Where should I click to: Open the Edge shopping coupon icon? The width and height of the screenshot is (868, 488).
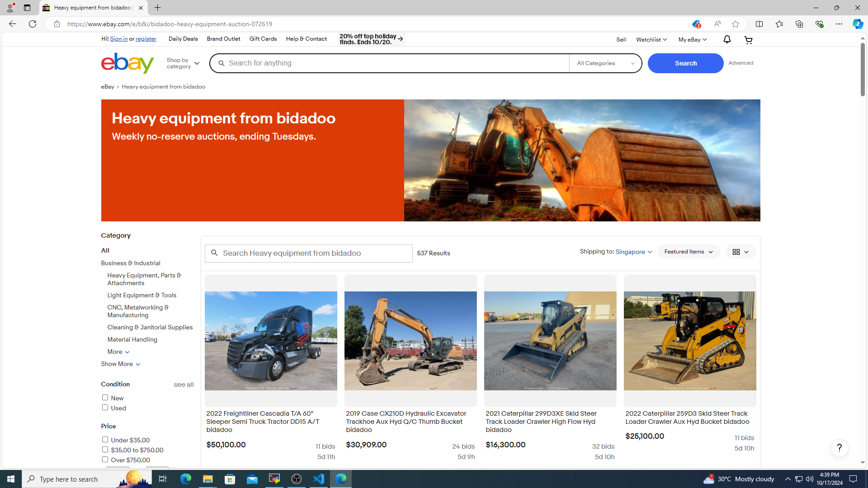point(695,24)
